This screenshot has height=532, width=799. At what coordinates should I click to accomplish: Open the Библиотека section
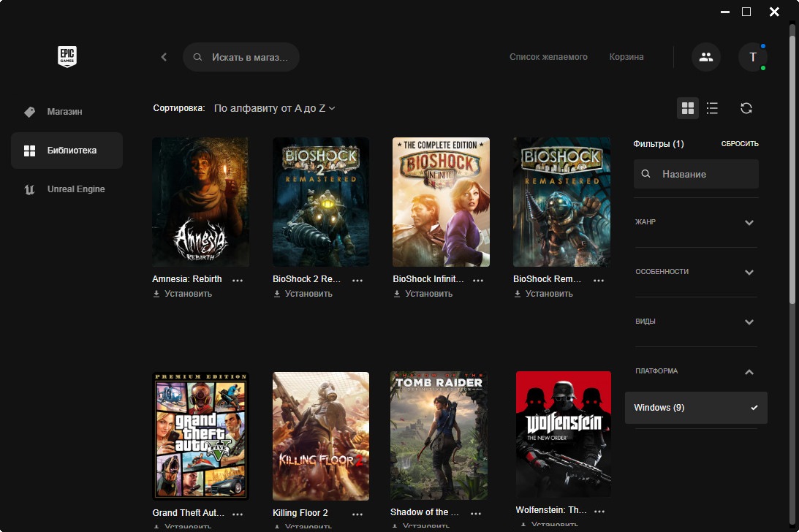click(x=67, y=151)
